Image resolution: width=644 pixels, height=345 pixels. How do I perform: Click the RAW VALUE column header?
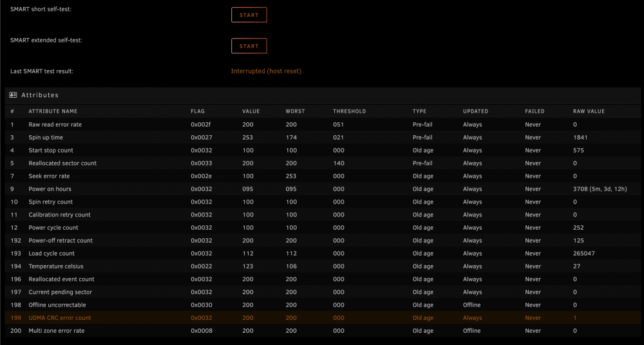tap(589, 111)
